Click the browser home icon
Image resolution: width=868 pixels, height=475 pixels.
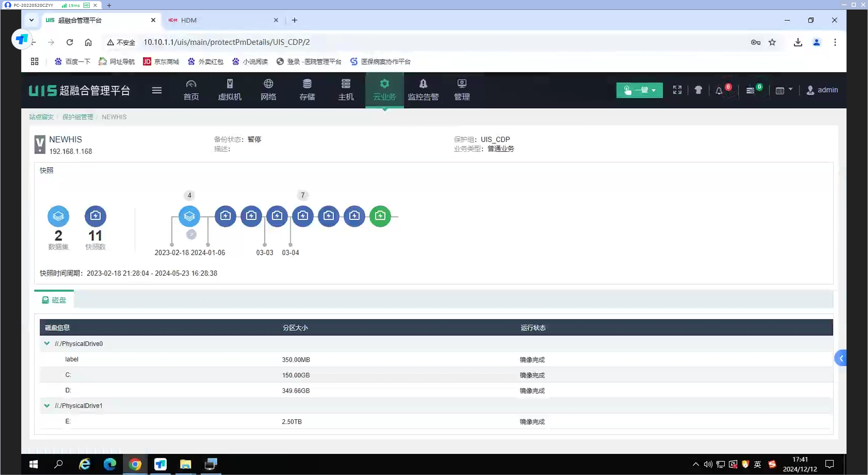tap(88, 42)
